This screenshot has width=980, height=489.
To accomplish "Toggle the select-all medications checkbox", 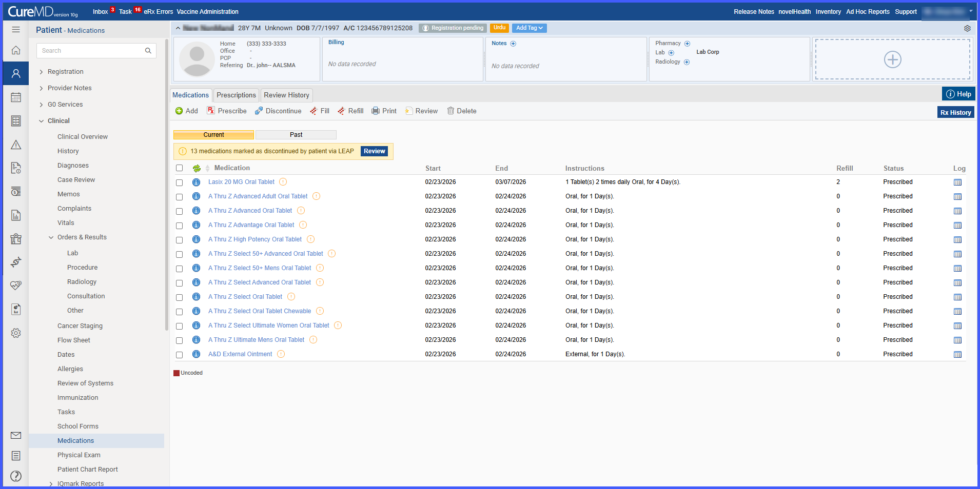I will point(179,168).
